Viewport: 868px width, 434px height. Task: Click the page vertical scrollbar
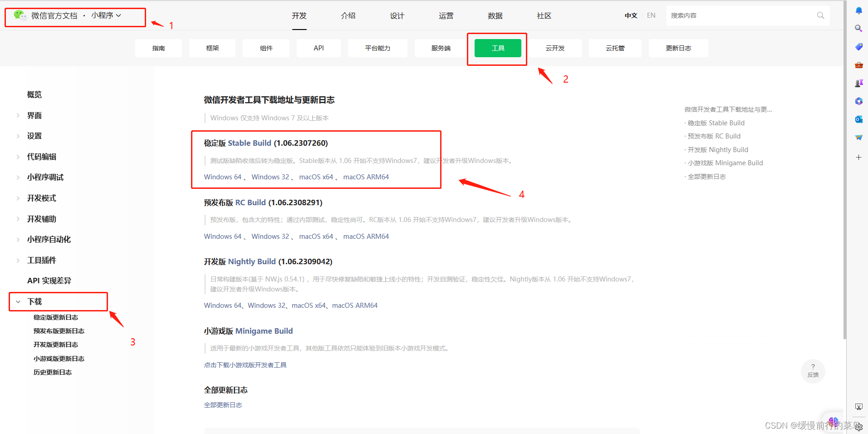coord(844,170)
